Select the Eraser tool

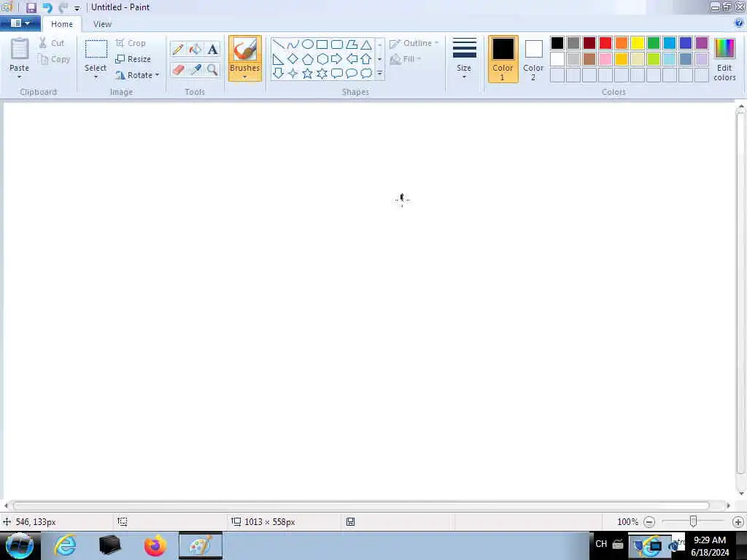(x=178, y=69)
